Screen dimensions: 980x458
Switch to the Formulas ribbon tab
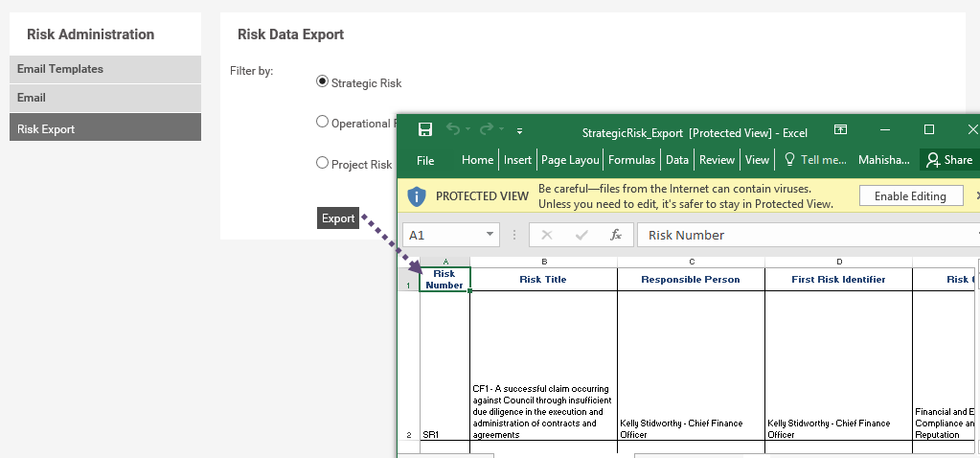pos(632,160)
